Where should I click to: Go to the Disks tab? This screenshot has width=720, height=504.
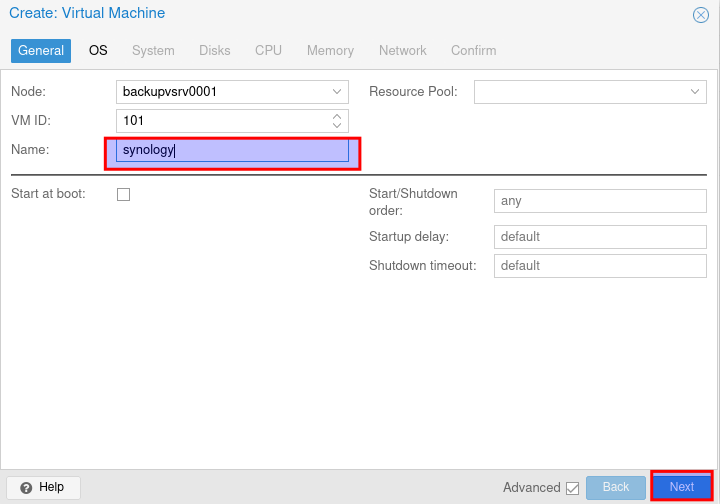214,50
